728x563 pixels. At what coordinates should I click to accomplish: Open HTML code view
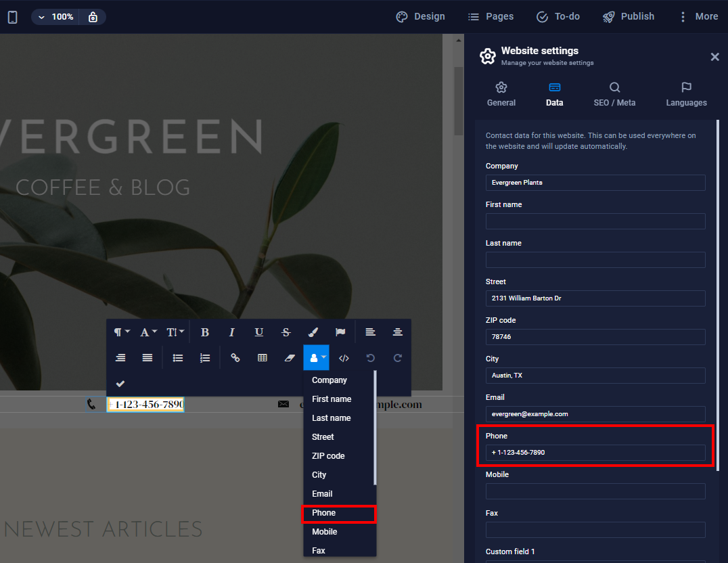tap(344, 358)
